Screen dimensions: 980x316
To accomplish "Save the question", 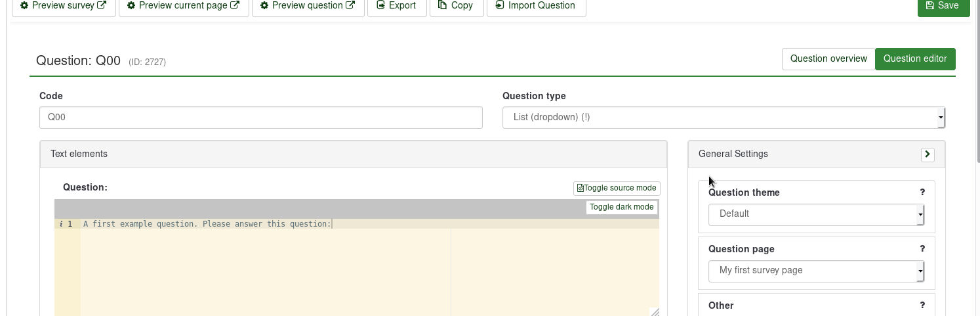I will pyautogui.click(x=943, y=6).
